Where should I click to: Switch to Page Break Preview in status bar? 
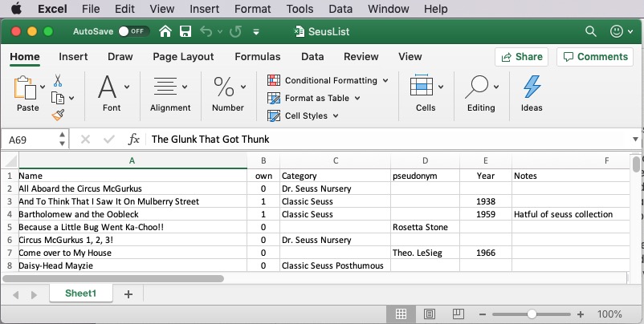(x=458, y=314)
